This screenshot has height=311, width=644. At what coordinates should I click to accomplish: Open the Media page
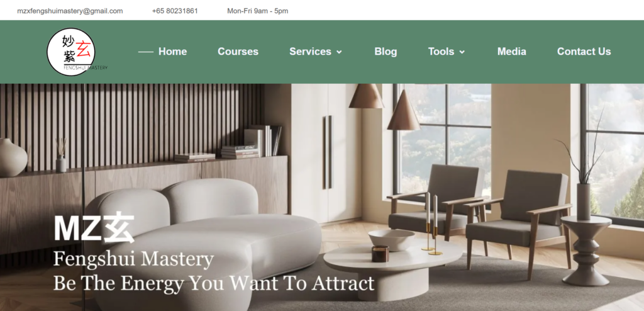[512, 52]
